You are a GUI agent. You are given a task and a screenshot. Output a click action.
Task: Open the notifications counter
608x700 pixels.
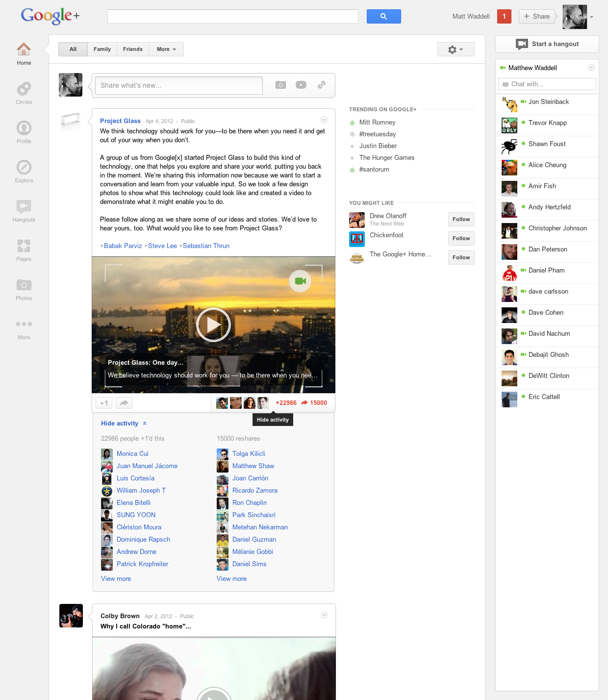coord(504,16)
